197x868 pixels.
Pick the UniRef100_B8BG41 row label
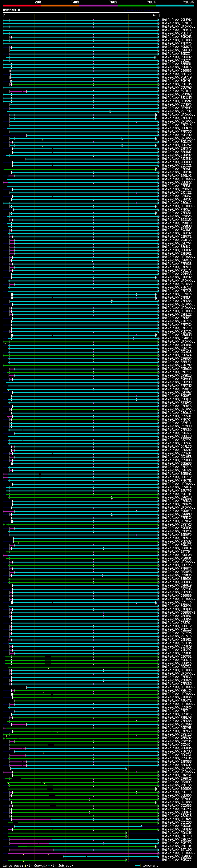click(176, 812)
